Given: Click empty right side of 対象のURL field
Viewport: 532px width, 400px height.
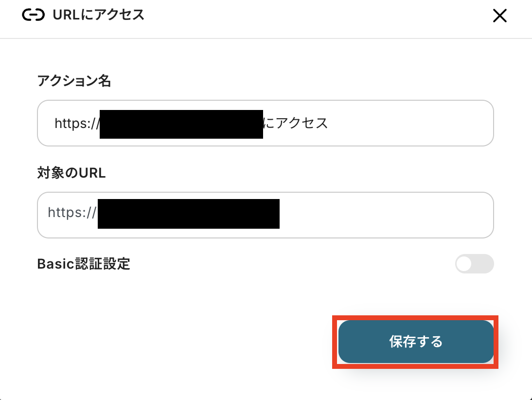Looking at the screenshot, I should pos(413,215).
